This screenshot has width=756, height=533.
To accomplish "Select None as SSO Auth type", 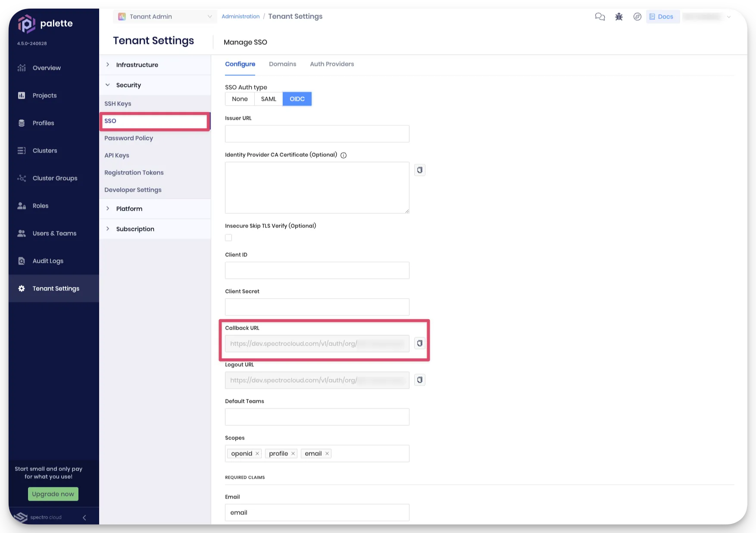I will 239,99.
